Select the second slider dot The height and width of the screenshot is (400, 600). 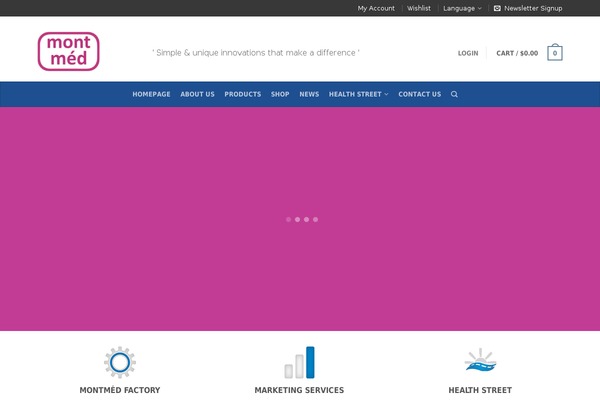297,219
